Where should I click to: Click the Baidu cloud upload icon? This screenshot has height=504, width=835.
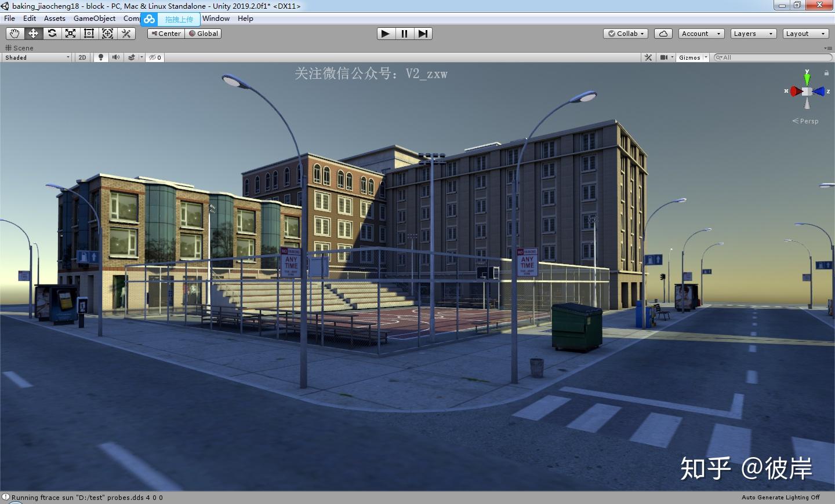coord(150,19)
